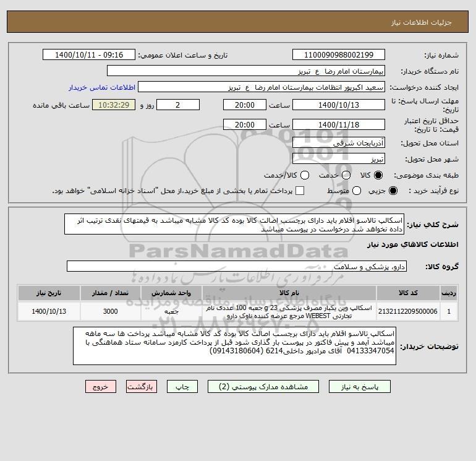Viewport: 476px width, 461px height.
Task: Click the delivery city field تبریز
Action: 339,158
